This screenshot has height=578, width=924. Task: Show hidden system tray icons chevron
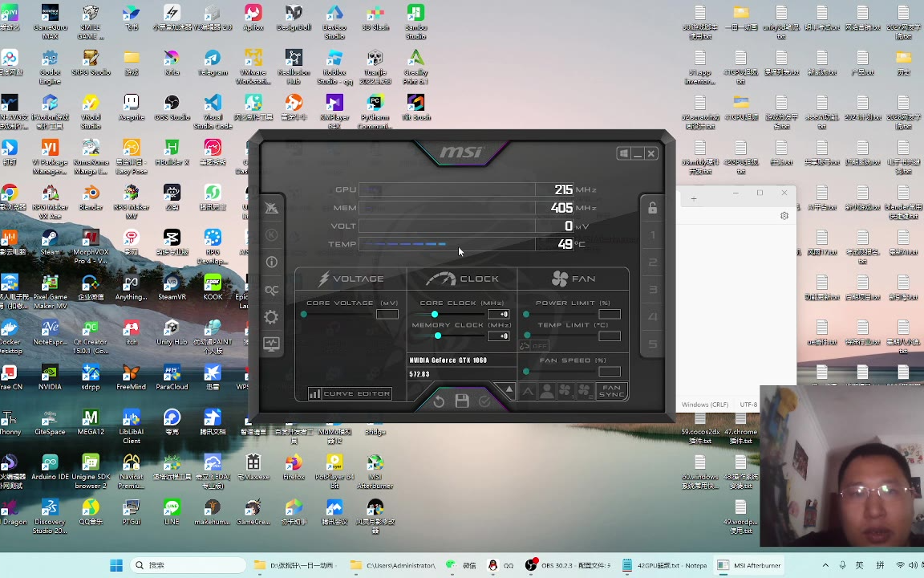pos(825,565)
